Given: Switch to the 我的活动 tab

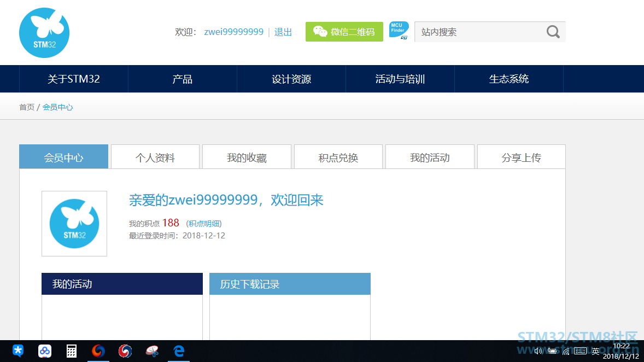Looking at the screenshot, I should click(x=430, y=156).
